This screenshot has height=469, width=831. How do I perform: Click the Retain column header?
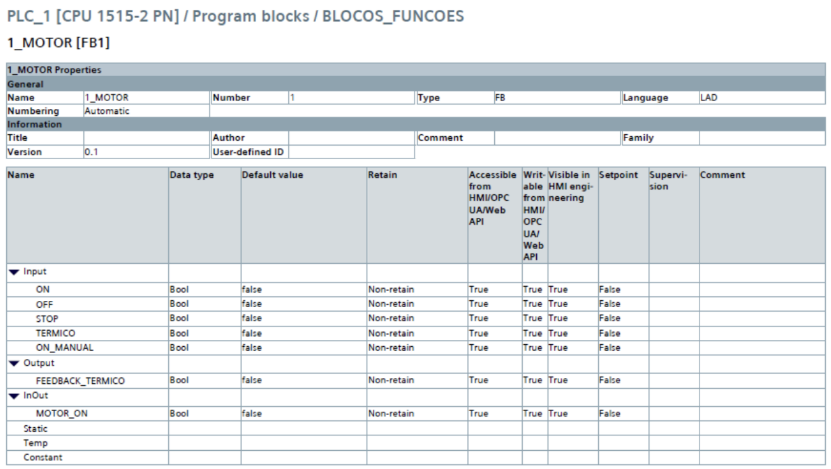tap(382, 175)
